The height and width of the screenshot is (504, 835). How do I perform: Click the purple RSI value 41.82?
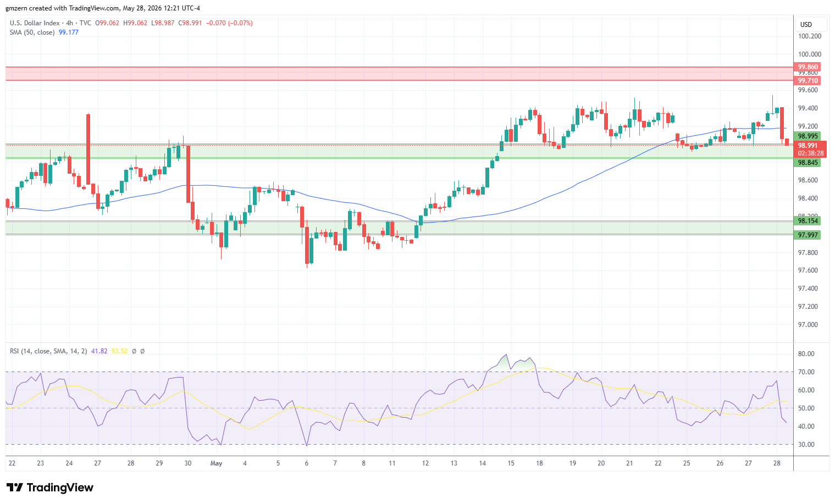pos(99,351)
